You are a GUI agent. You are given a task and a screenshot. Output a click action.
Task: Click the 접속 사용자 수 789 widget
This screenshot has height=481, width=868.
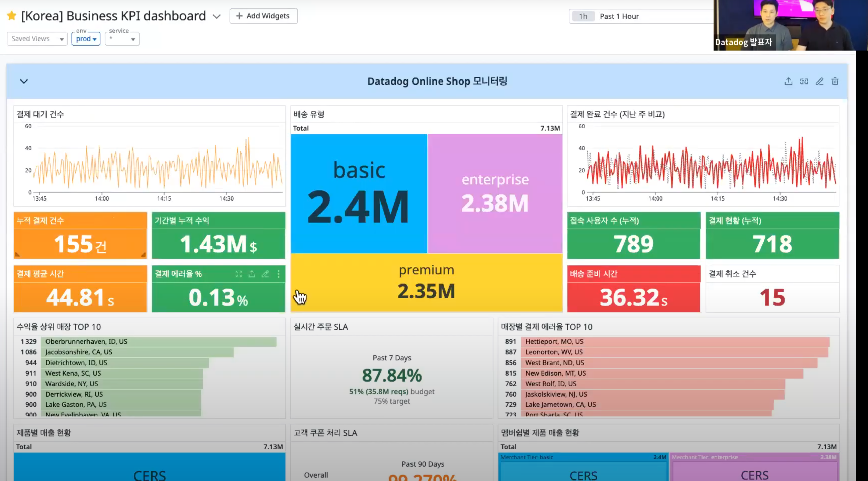(x=633, y=235)
